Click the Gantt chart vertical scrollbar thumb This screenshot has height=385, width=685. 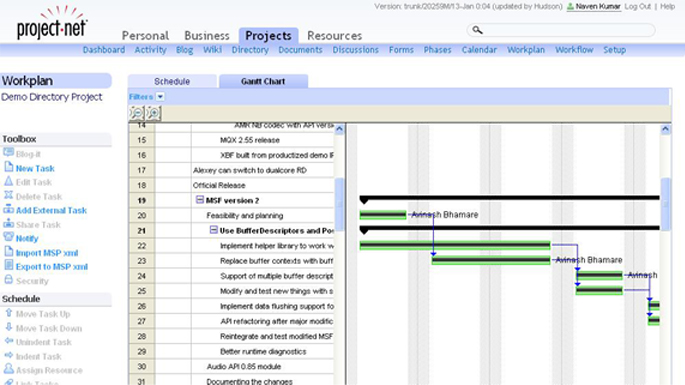pos(665,204)
